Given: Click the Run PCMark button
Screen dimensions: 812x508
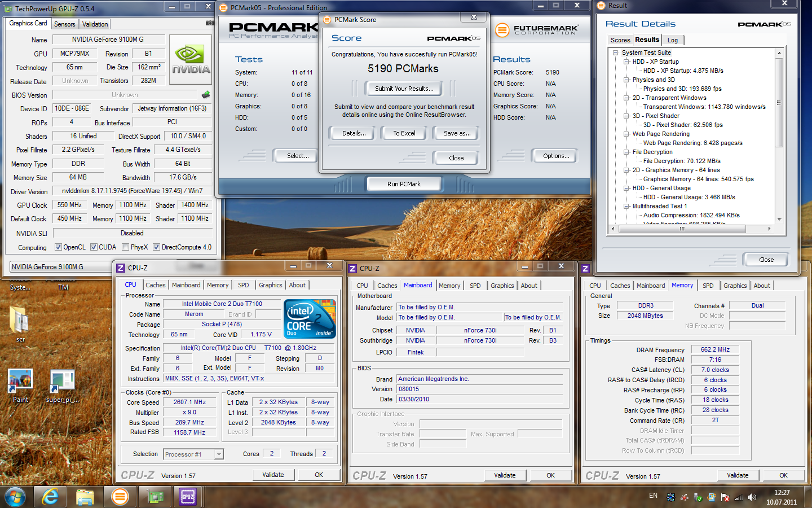Looking at the screenshot, I should click(x=404, y=184).
